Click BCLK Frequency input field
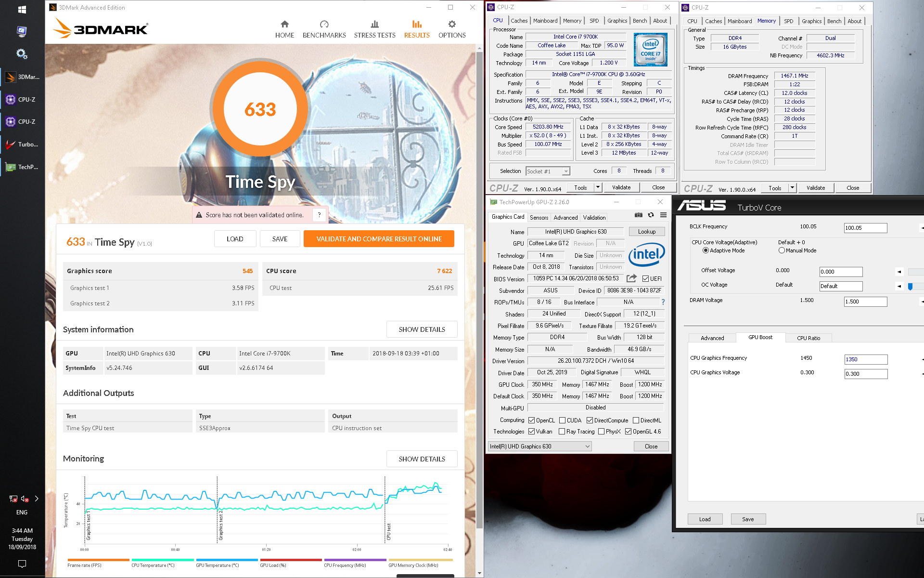This screenshot has height=578, width=924. (x=865, y=228)
